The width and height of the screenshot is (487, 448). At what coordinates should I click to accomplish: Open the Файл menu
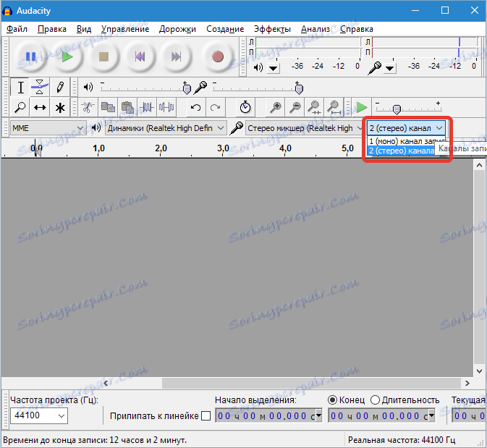(x=17, y=29)
